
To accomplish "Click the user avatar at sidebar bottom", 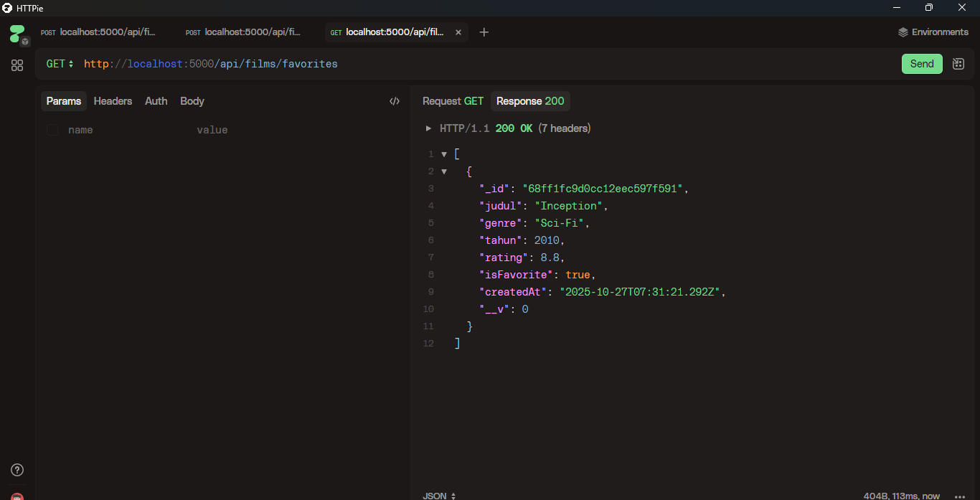I will tap(17, 495).
